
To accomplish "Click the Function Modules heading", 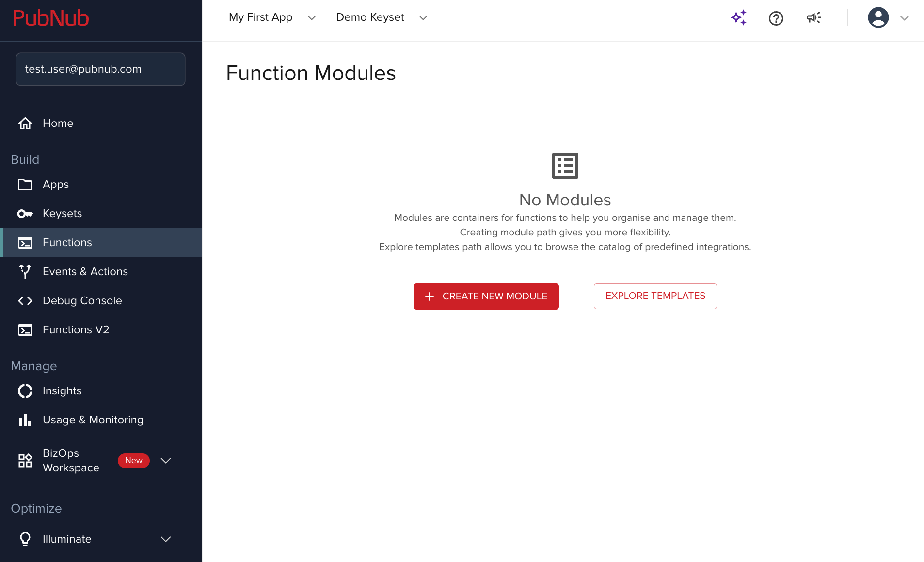I will pyautogui.click(x=311, y=73).
